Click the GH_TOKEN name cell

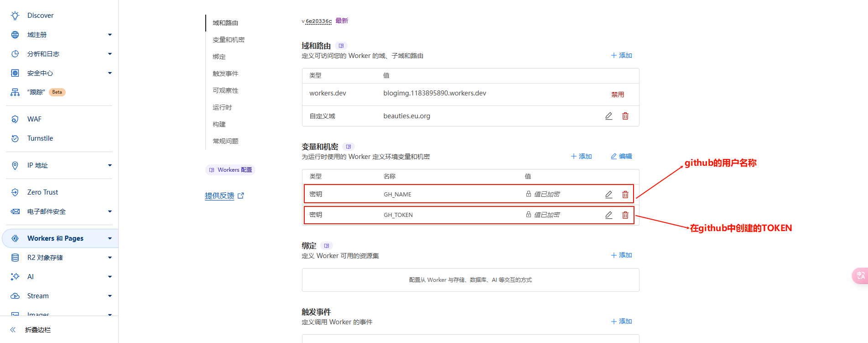pyautogui.click(x=398, y=215)
